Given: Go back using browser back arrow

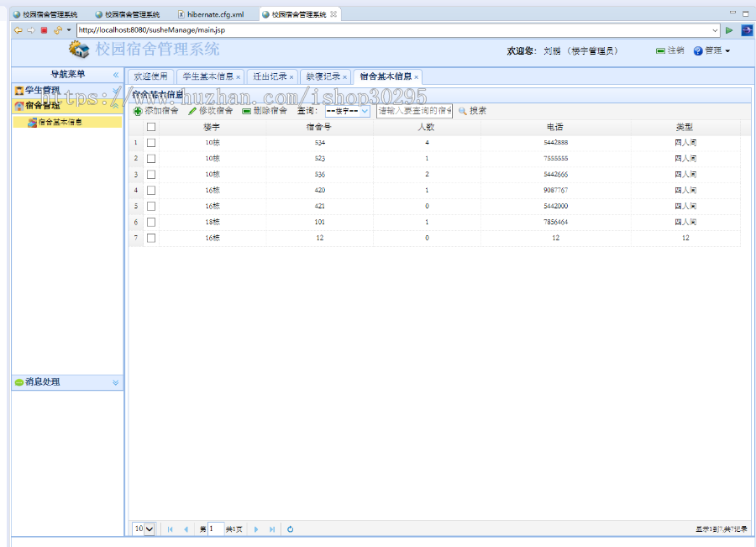Looking at the screenshot, I should (18, 30).
